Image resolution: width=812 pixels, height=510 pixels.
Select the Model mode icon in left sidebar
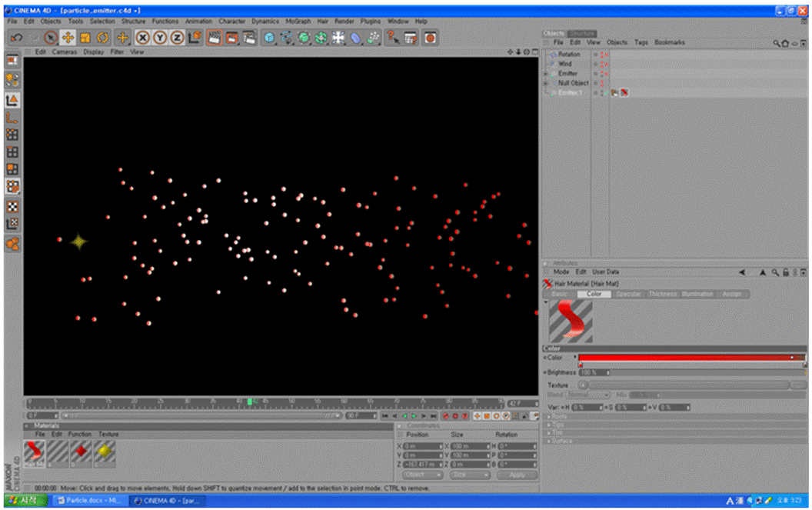click(x=12, y=99)
